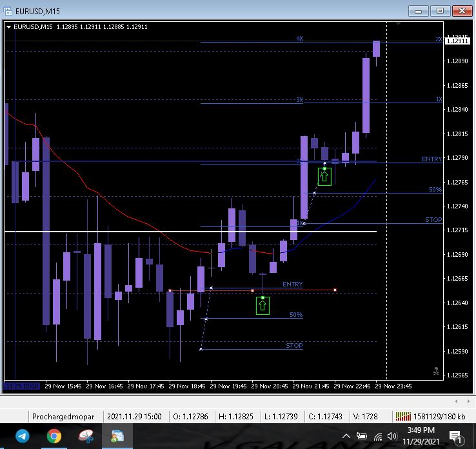Screen dimensions: 476x449
Task: Click the highlighted 11.29 15:00 time label
Action: click(x=21, y=386)
